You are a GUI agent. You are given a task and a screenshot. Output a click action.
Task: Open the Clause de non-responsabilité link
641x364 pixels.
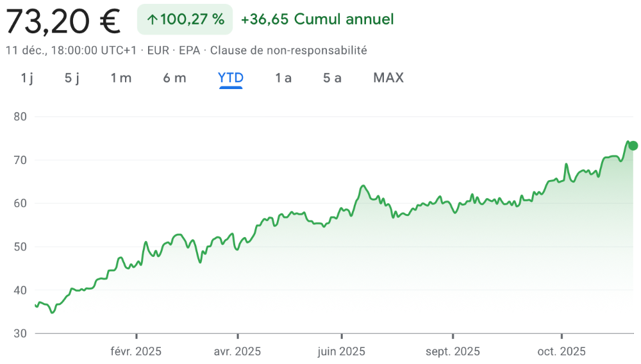click(x=288, y=50)
